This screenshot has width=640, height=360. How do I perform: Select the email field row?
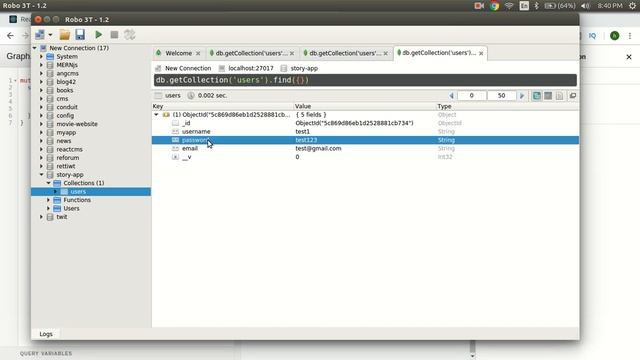point(365,149)
